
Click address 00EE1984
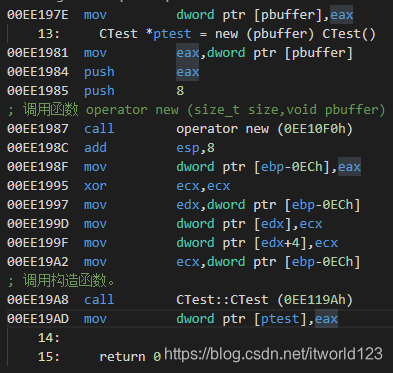[38, 72]
